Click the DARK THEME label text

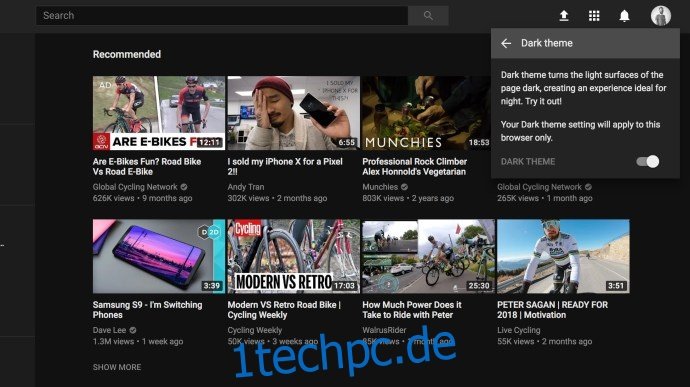click(x=528, y=162)
